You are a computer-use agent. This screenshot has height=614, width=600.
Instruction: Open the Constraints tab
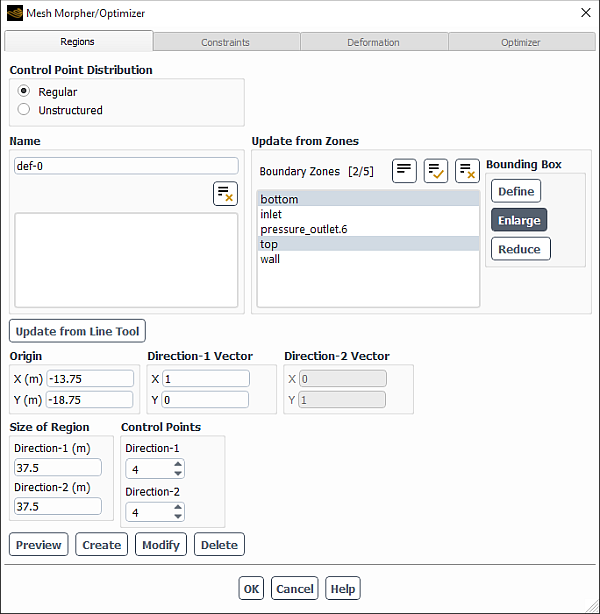(x=226, y=42)
